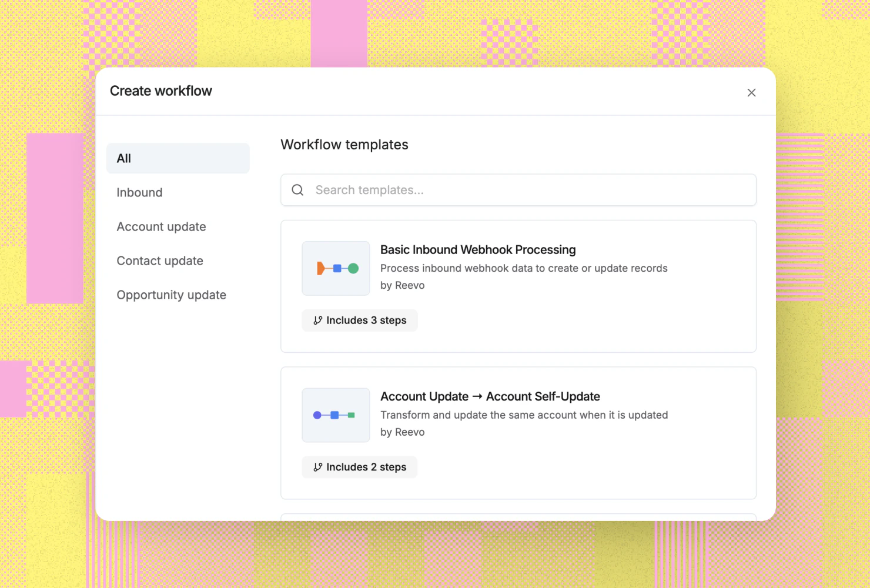Image resolution: width=870 pixels, height=588 pixels.
Task: Click the Includes 3 steps badge
Action: click(x=359, y=320)
